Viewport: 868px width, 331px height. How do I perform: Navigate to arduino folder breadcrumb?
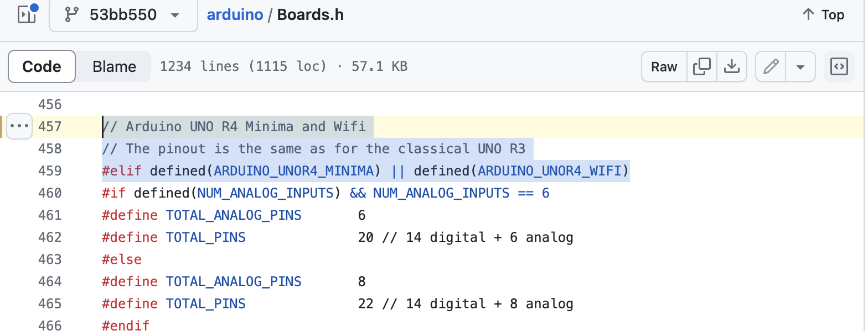tap(235, 14)
